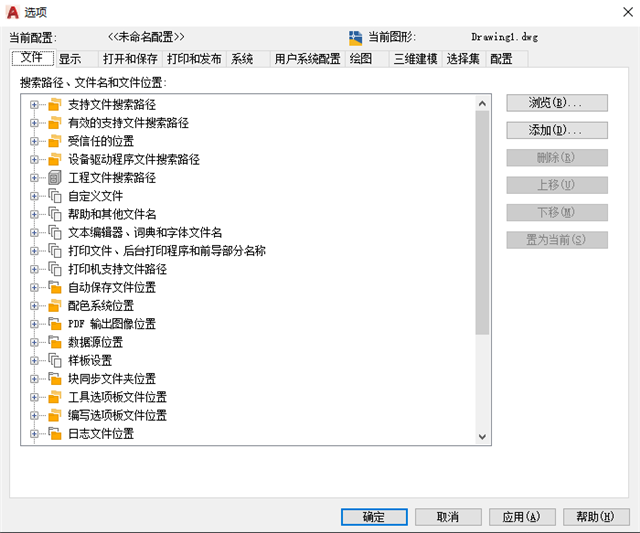Click the folder icon beside 受信任的位置

(x=55, y=141)
